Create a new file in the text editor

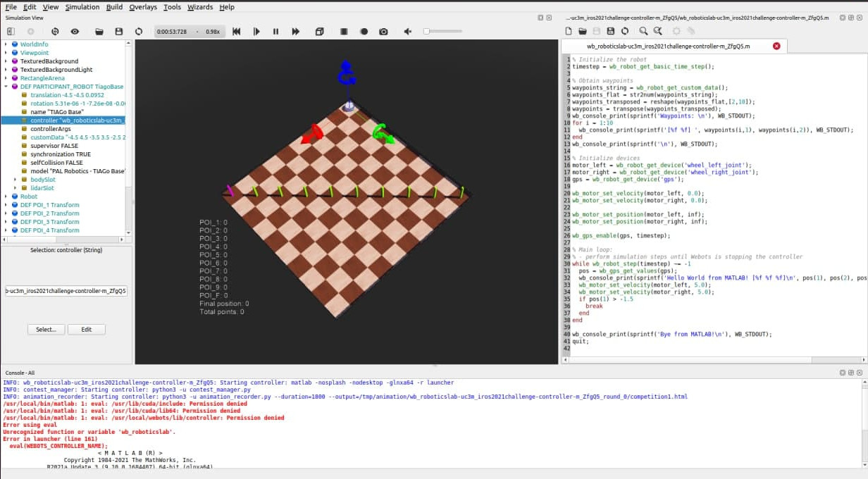click(569, 31)
